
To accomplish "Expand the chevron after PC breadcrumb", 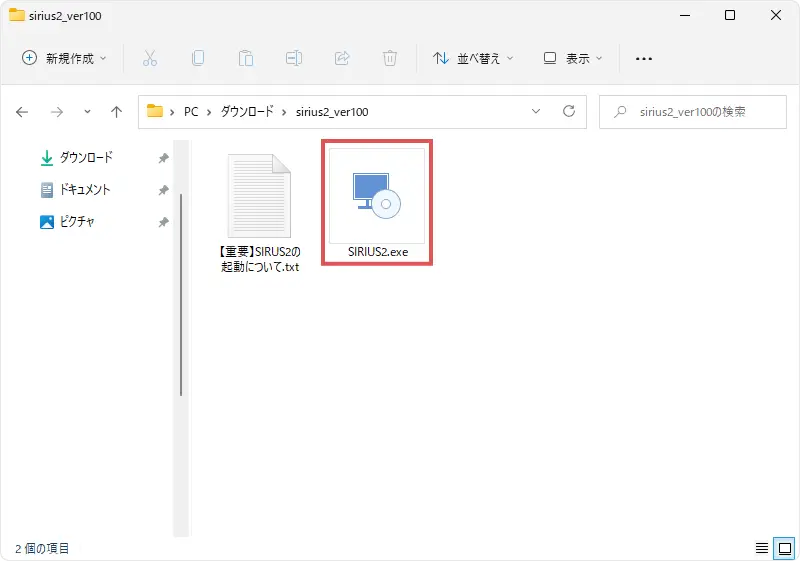I will pos(209,112).
